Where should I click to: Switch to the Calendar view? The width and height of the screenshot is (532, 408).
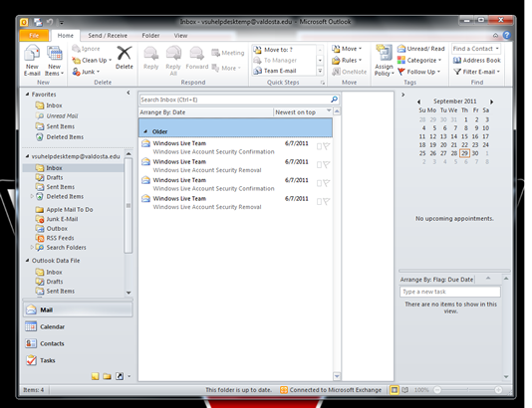78,326
